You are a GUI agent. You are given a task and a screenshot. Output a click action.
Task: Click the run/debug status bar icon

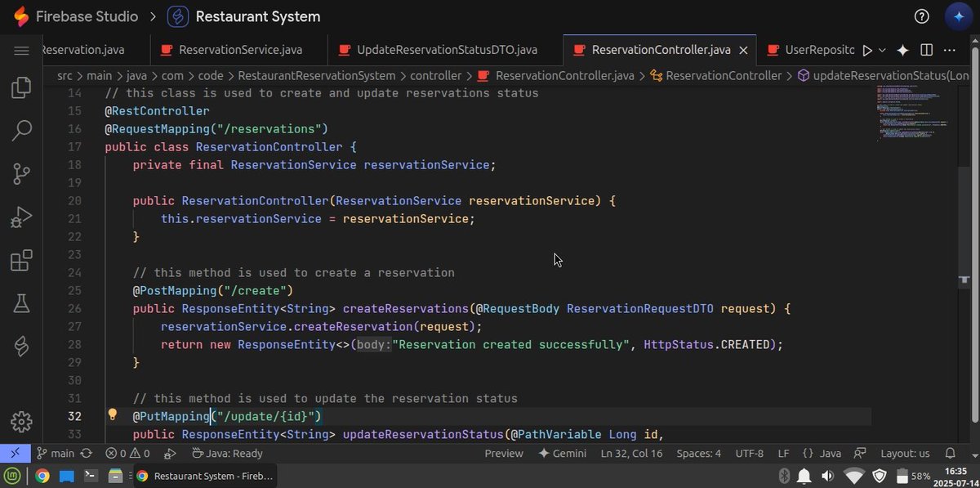click(x=171, y=453)
